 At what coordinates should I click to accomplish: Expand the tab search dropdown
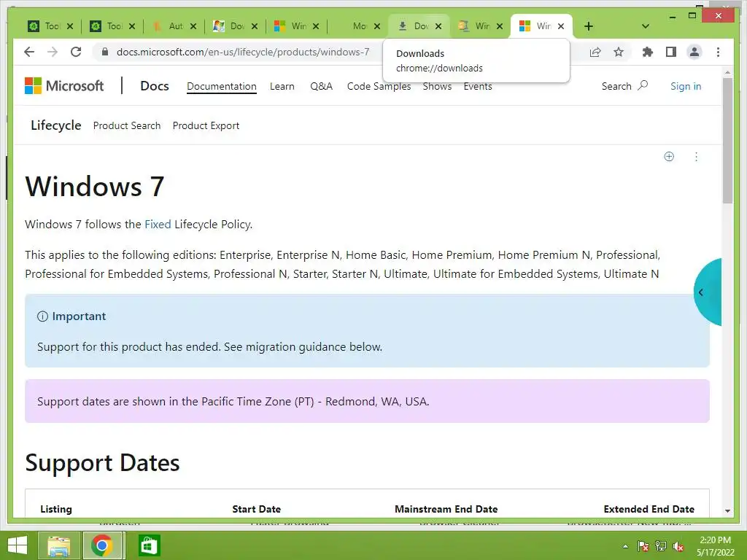click(646, 26)
